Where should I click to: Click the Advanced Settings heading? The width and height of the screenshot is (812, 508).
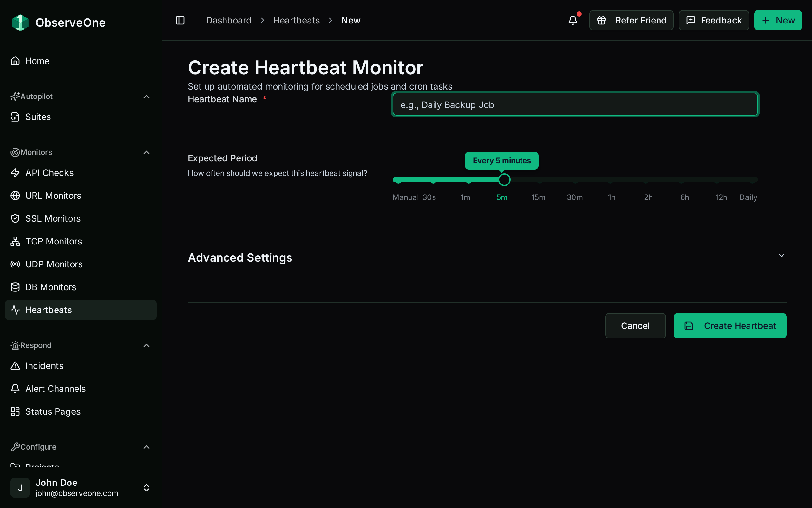(240, 258)
